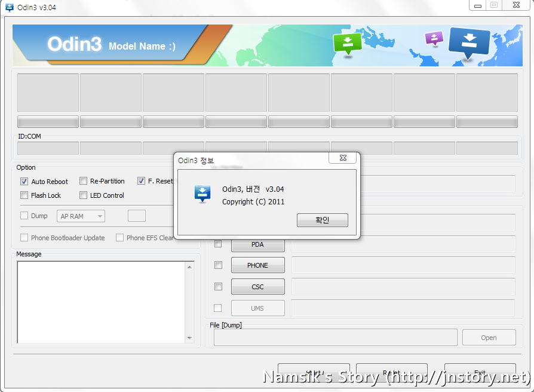Enable the Re-Partition checkbox

coord(84,181)
